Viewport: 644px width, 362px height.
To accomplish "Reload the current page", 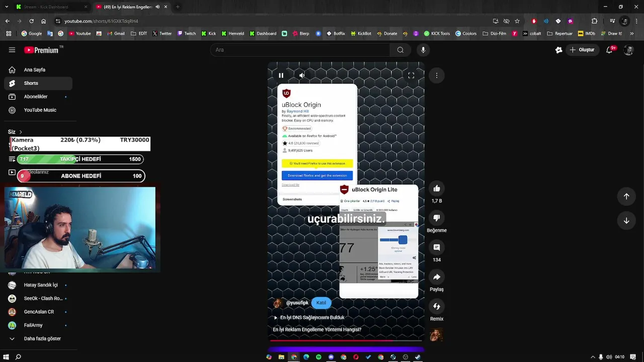I will pos(31,21).
